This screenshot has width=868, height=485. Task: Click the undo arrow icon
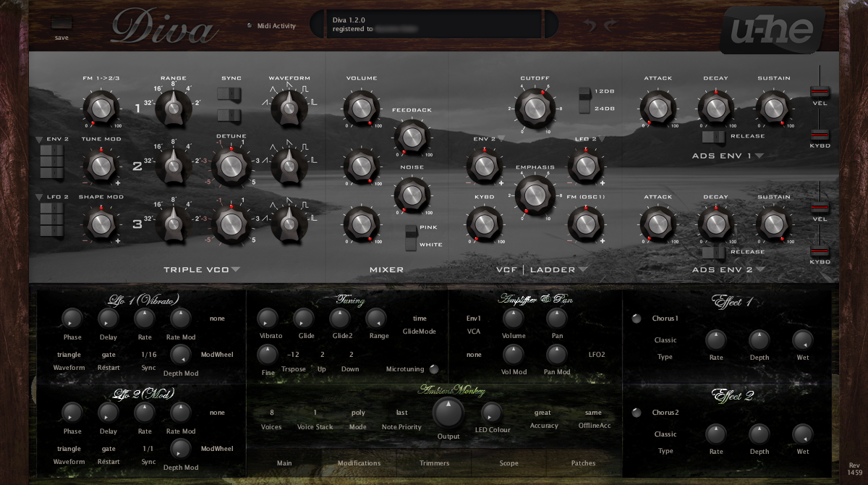pos(591,25)
